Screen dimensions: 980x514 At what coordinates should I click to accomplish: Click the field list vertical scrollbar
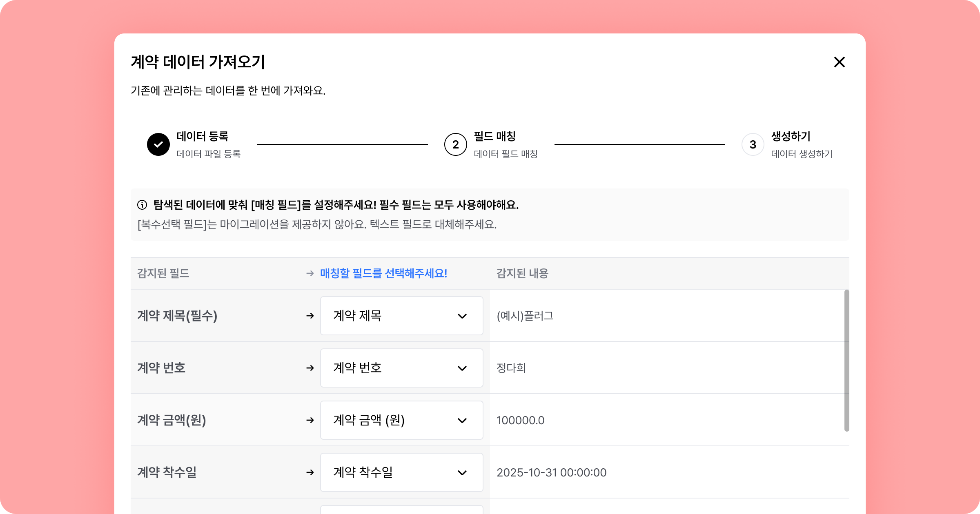click(846, 361)
